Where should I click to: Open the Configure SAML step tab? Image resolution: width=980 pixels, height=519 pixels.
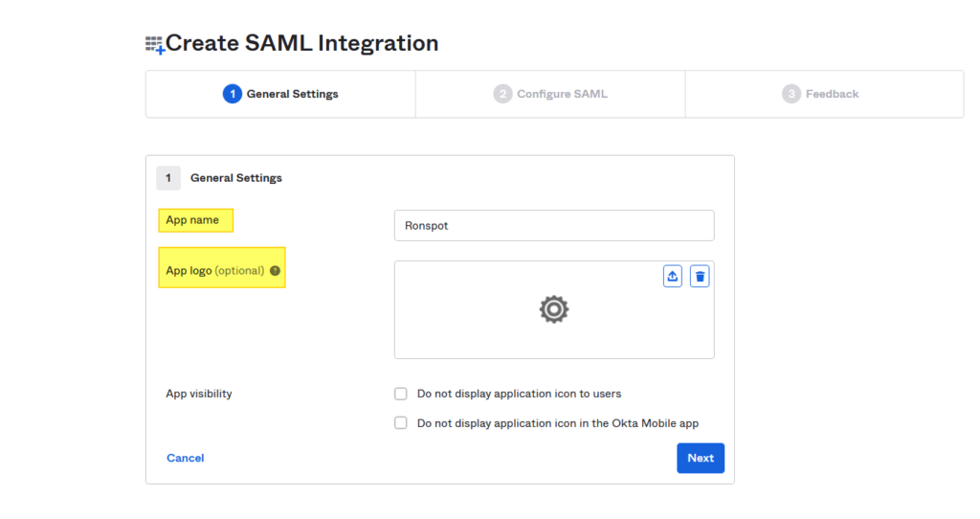(550, 94)
